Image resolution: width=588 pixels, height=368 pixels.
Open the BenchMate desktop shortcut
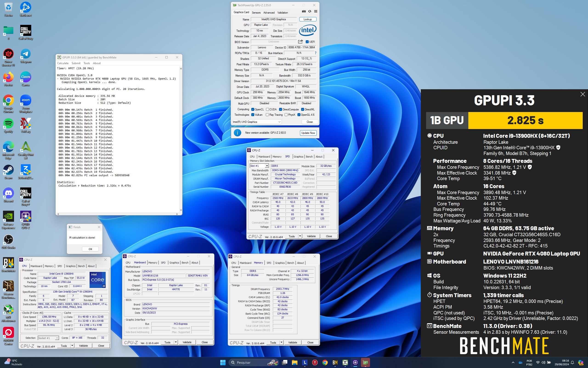[8, 264]
